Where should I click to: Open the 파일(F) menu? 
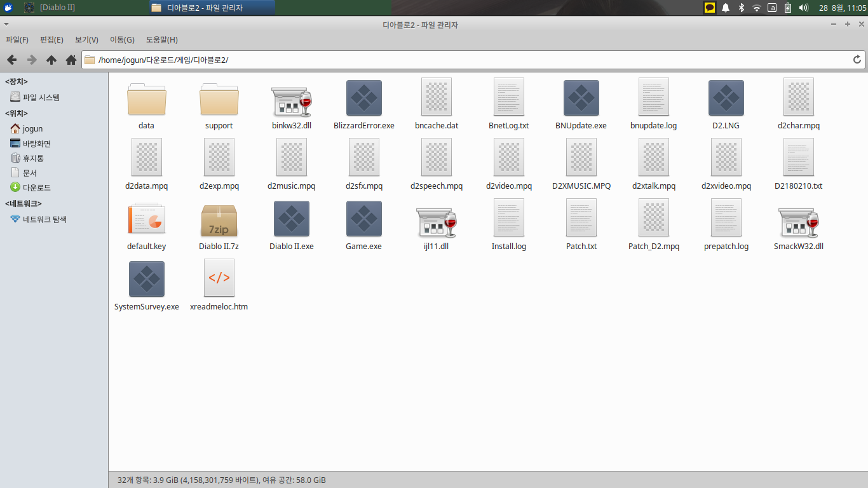point(18,39)
